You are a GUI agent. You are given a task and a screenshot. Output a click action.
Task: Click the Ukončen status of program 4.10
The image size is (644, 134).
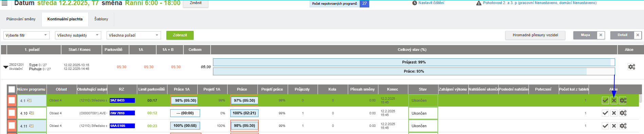423,113
